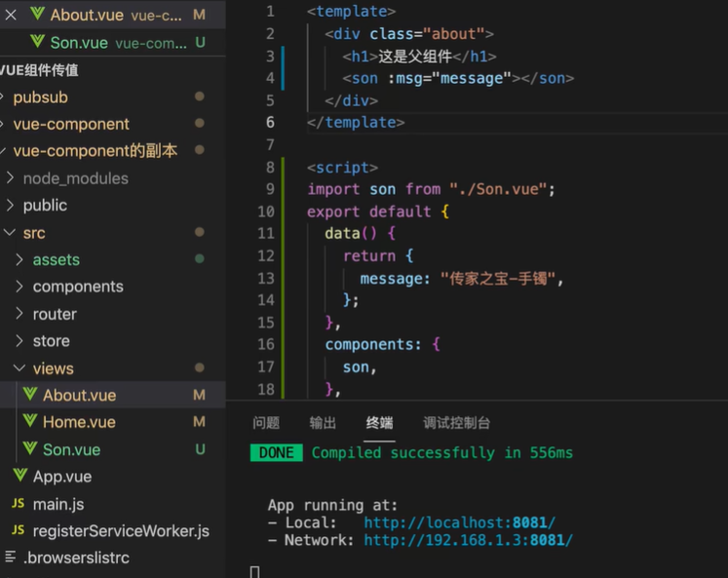Click message property on line 13
Image resolution: width=728 pixels, height=578 pixels.
(391, 279)
